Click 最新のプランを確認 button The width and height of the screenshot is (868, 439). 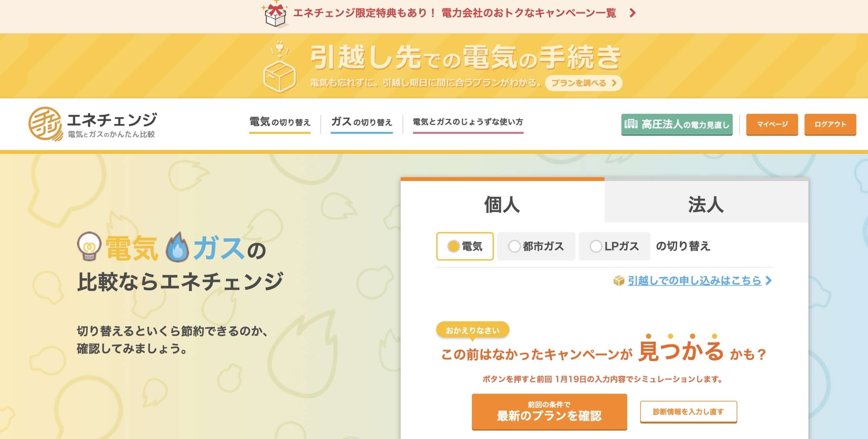(549, 412)
